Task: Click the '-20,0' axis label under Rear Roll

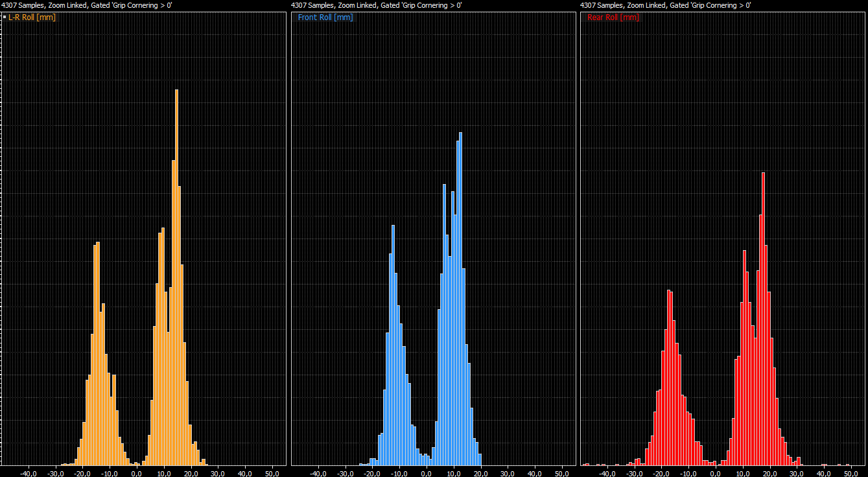Action: [x=661, y=473]
